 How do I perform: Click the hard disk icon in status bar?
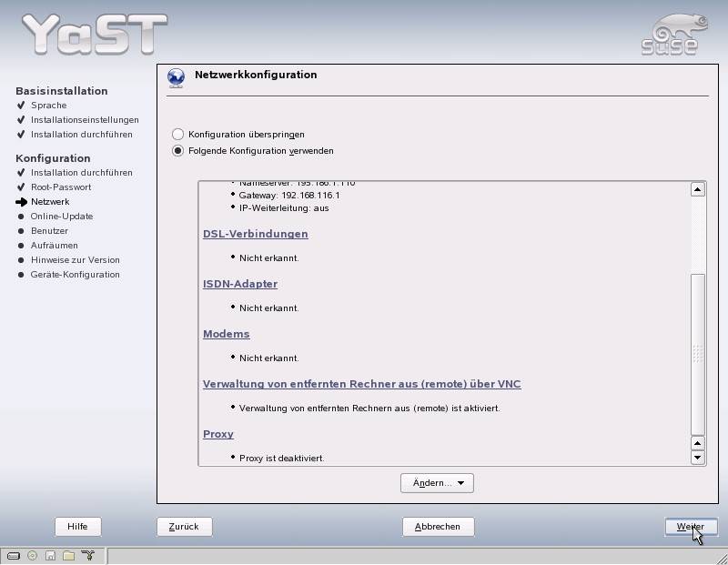14,555
